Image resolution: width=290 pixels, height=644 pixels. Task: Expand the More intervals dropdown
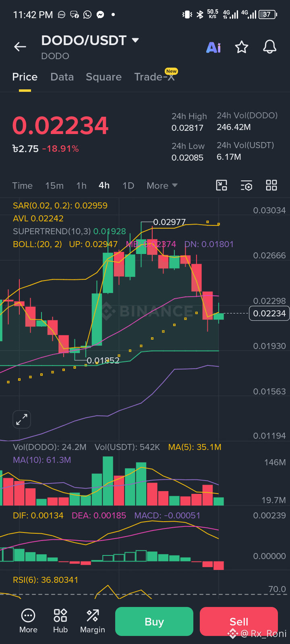[162, 186]
